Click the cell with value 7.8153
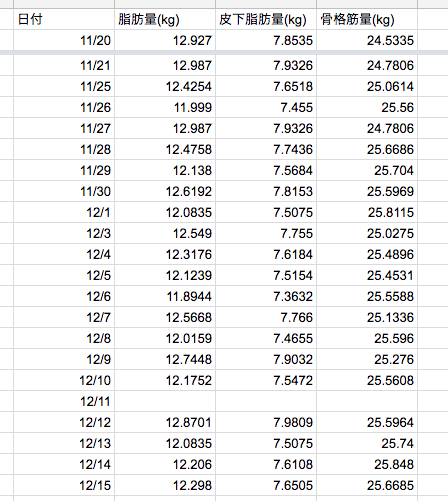The width and height of the screenshot is (448, 501). click(266, 191)
